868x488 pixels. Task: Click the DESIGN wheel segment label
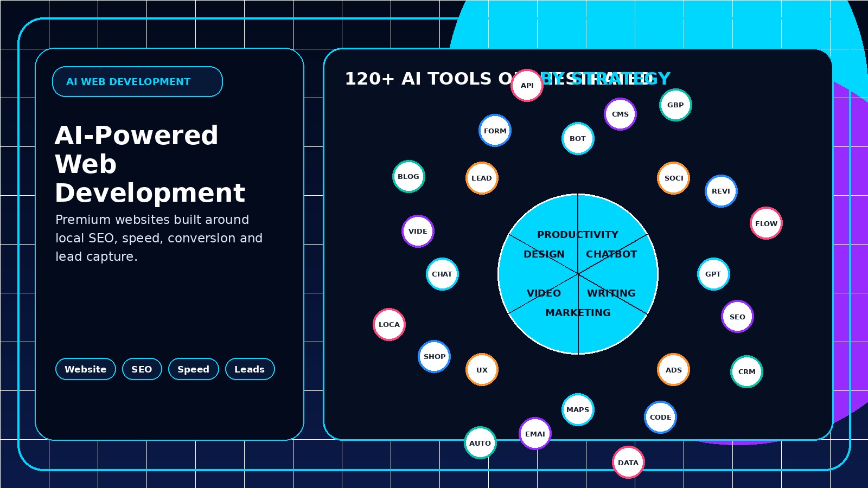tap(544, 254)
